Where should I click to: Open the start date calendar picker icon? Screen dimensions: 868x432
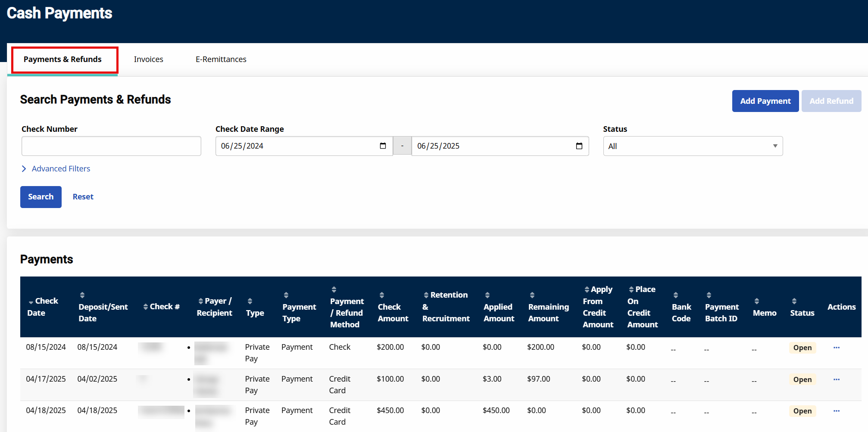(x=383, y=146)
